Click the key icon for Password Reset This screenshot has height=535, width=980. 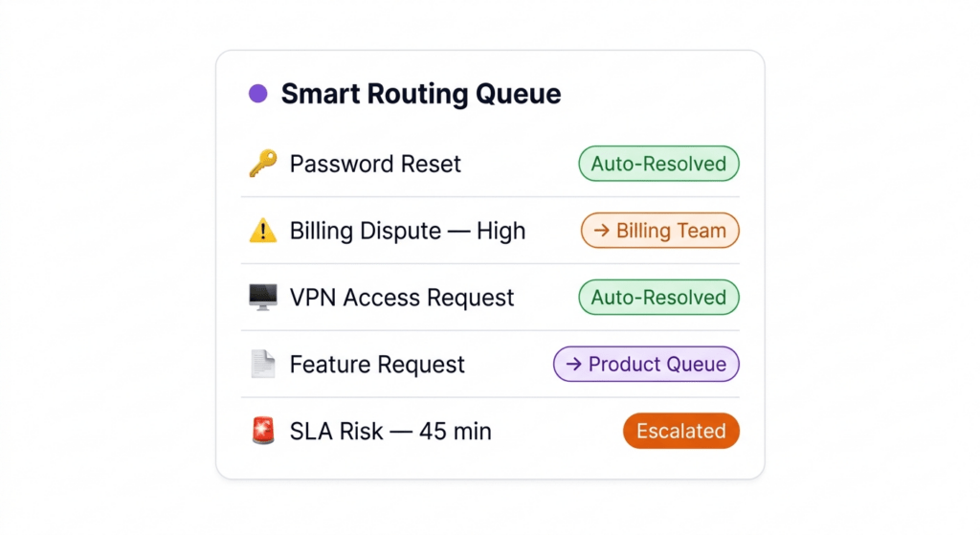pos(262,164)
